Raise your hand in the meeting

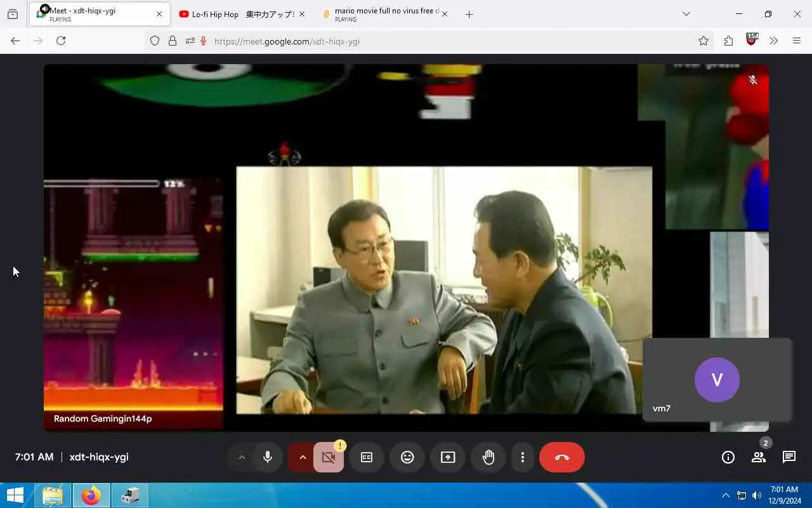pos(488,457)
